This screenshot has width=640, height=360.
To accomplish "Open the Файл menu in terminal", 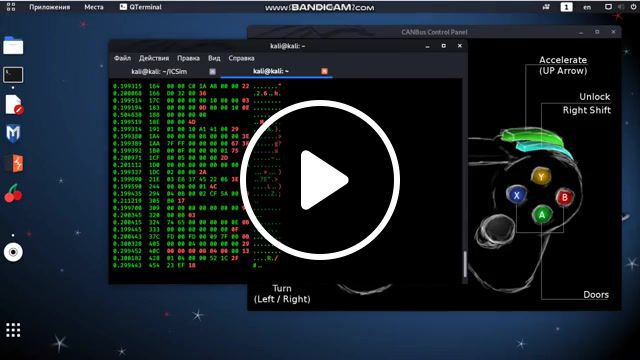I will click(x=122, y=58).
